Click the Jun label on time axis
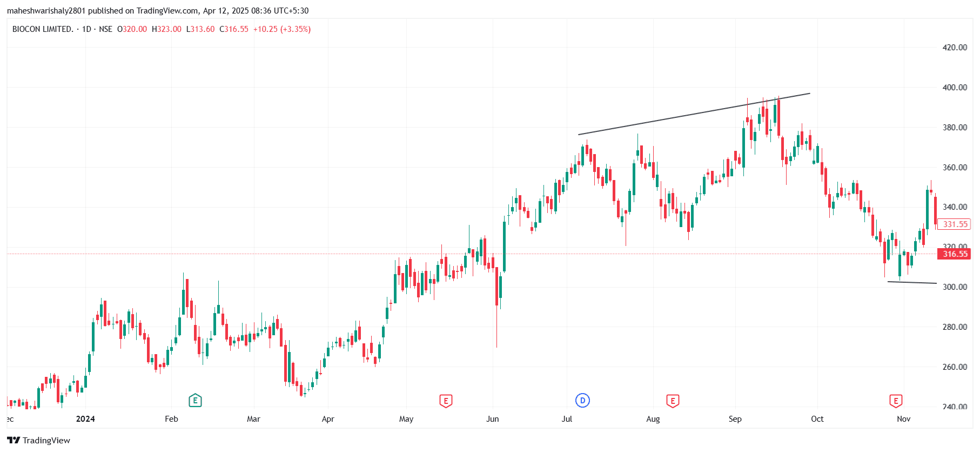Screen dimensions: 980x452 click(493, 419)
